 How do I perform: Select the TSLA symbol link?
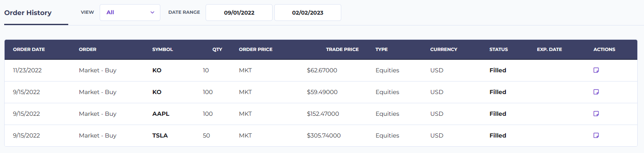[x=160, y=135]
